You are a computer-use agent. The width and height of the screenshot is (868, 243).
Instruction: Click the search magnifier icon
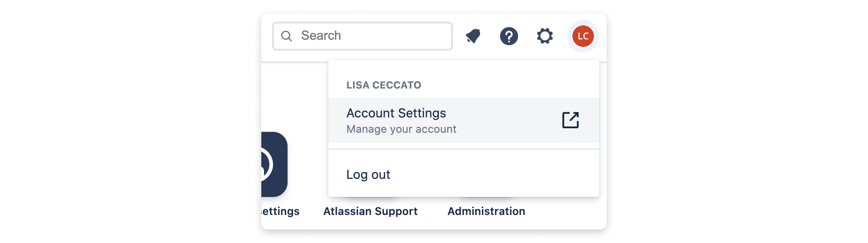pyautogui.click(x=287, y=36)
